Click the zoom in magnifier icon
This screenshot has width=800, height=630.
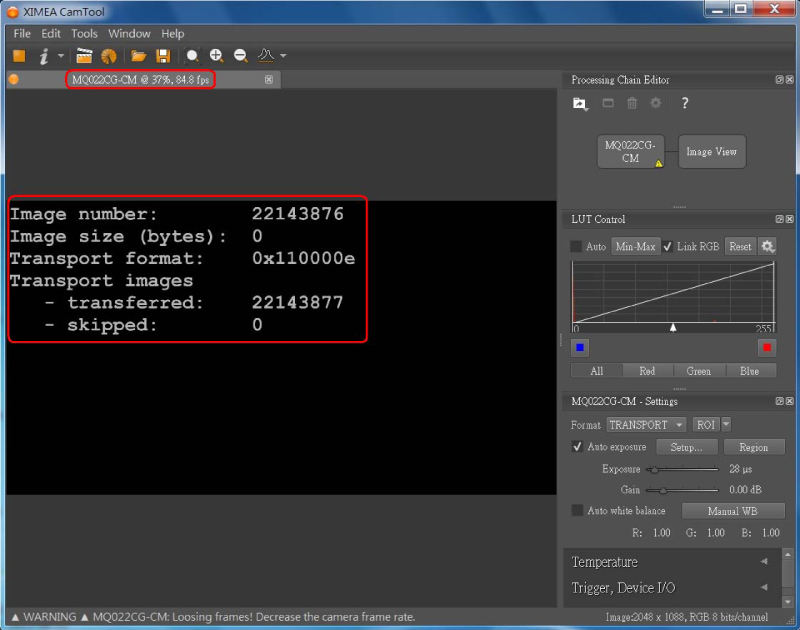[x=216, y=56]
